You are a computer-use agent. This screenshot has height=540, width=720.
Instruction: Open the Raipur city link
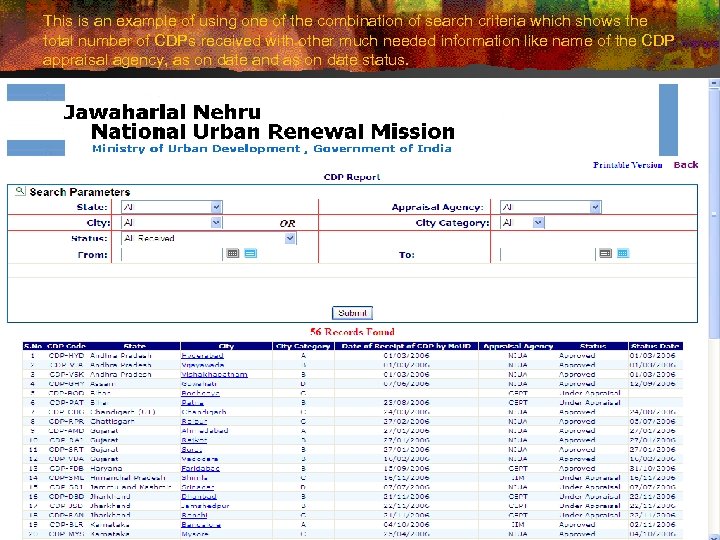pyautogui.click(x=194, y=422)
